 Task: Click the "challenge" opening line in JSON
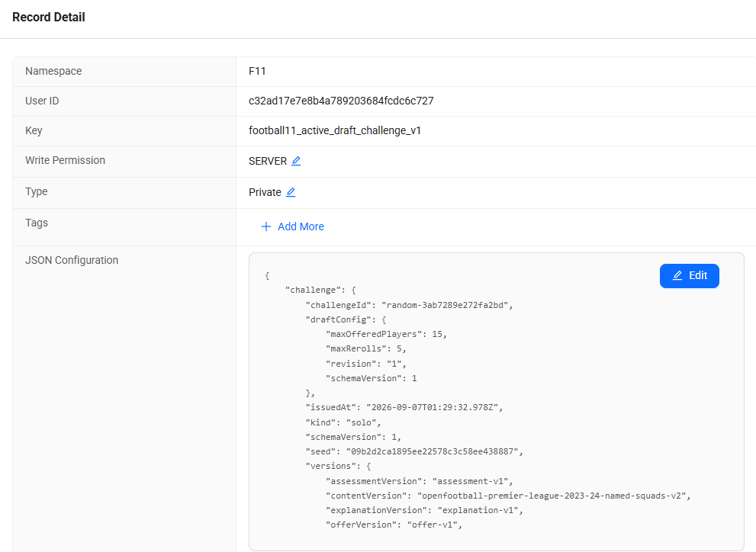[320, 290]
